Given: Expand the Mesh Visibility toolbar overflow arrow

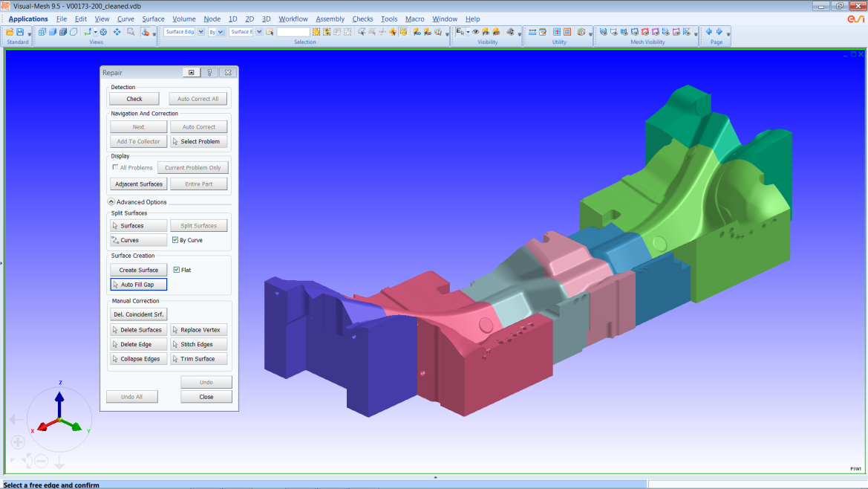Looking at the screenshot, I should tap(696, 33).
